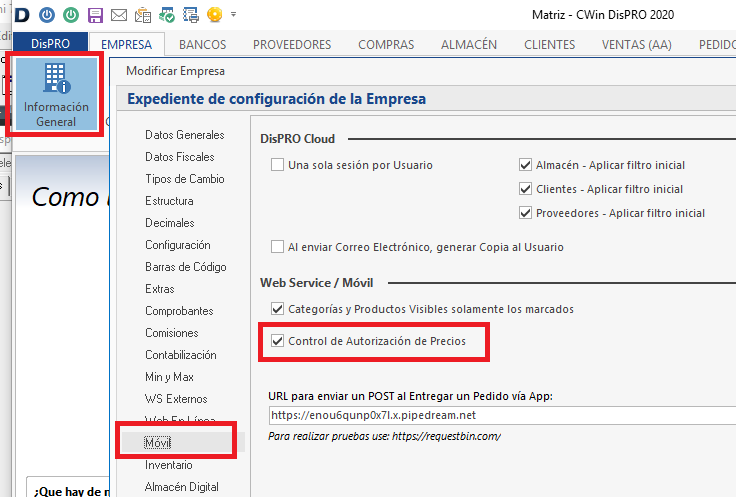
Task: Select Barras de Código section
Action: (x=186, y=268)
